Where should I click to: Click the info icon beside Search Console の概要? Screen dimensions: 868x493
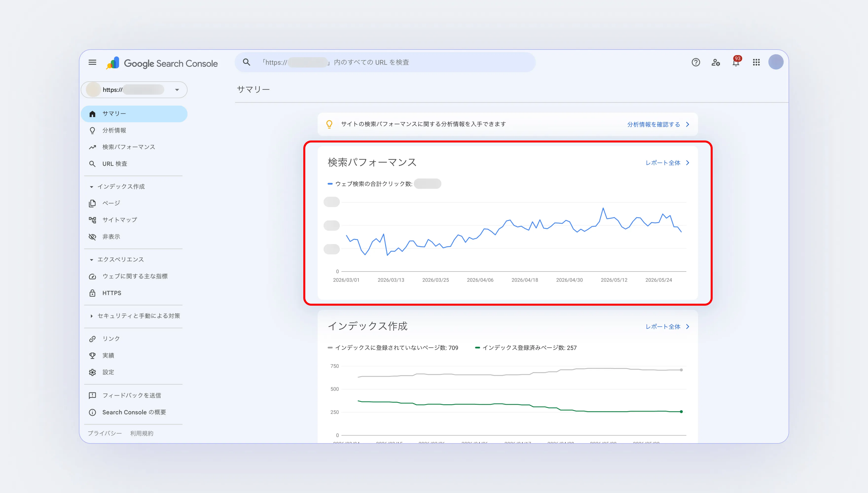pyautogui.click(x=92, y=412)
